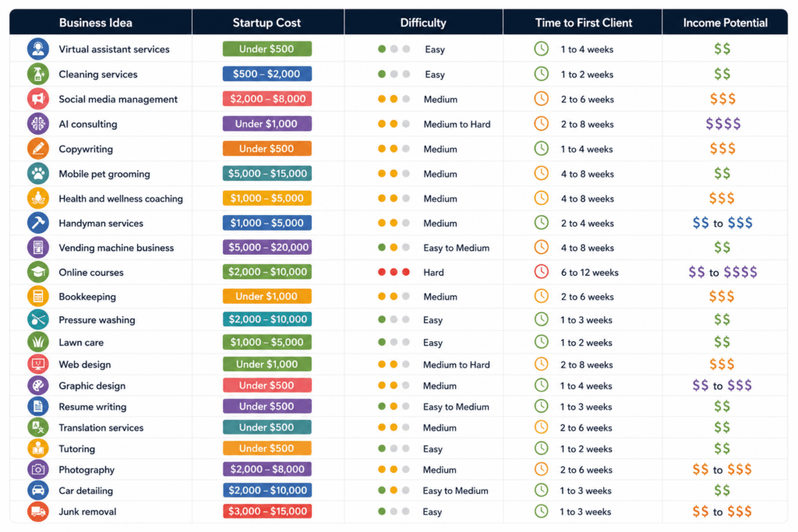Select the Photography camera icon
Screen dimensions: 798x532
[37, 470]
